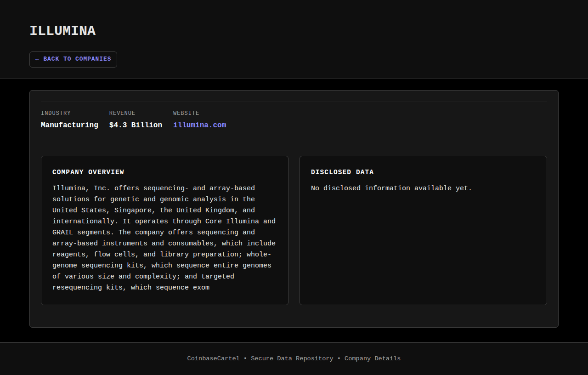
Task: Click empty area of Disclosed Data panel
Action: (423, 253)
